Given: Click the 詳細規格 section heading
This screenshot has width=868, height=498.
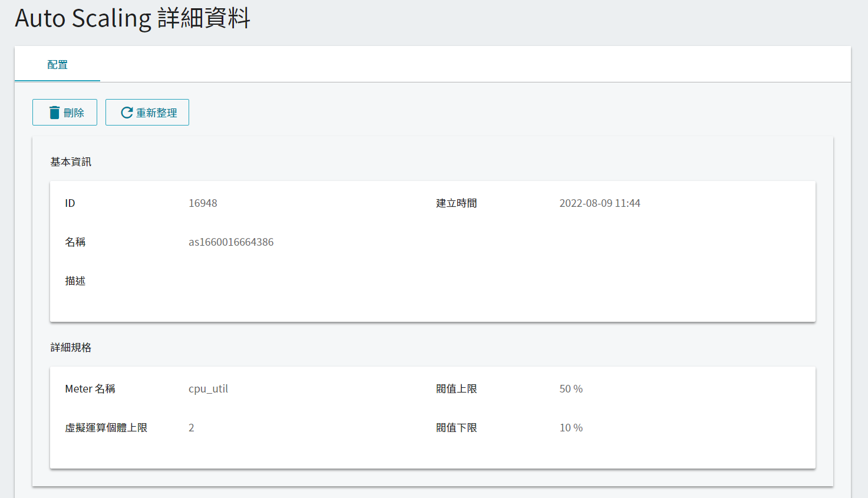Looking at the screenshot, I should tap(71, 348).
